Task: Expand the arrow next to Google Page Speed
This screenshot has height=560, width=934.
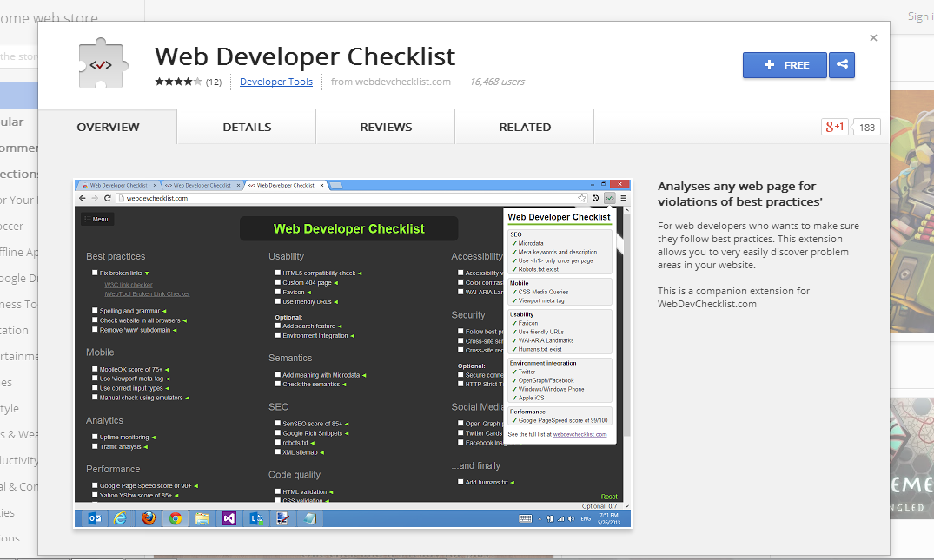Action: point(197,487)
